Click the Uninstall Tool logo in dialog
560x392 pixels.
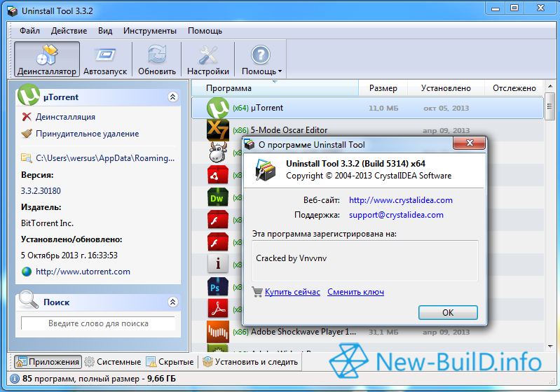(x=266, y=170)
